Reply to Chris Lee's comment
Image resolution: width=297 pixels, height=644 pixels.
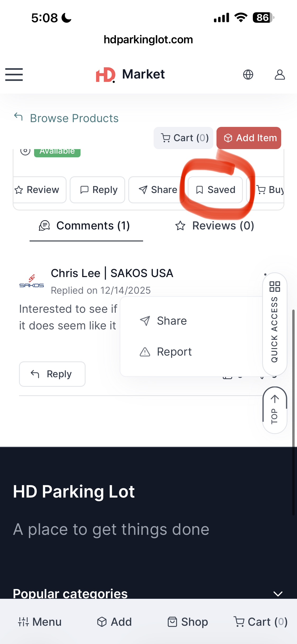(x=52, y=374)
